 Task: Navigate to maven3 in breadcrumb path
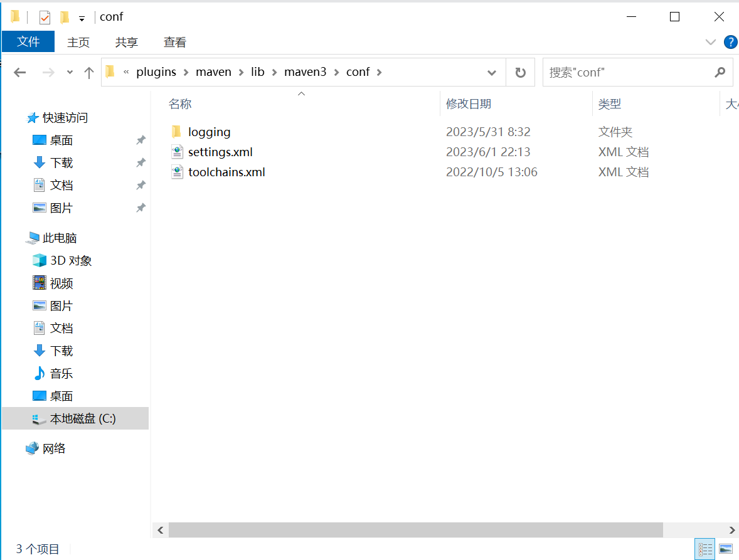(305, 72)
